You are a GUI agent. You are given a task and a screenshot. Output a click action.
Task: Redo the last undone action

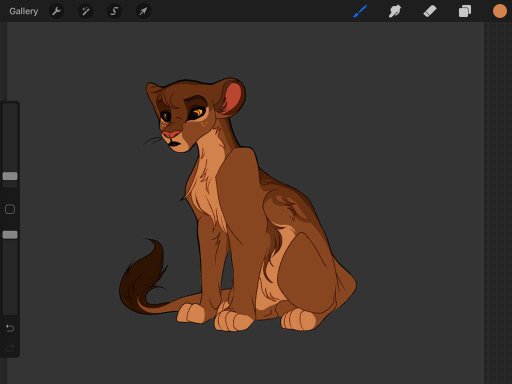(x=10, y=348)
